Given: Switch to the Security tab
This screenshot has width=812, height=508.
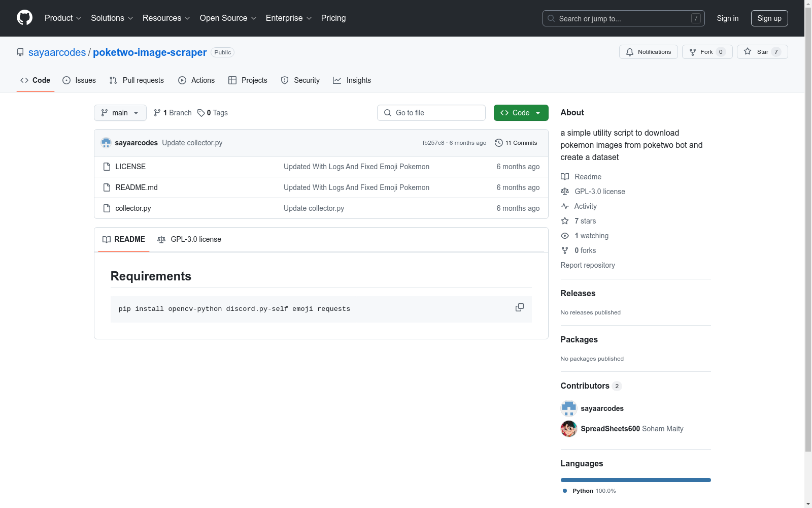Looking at the screenshot, I should pyautogui.click(x=300, y=80).
